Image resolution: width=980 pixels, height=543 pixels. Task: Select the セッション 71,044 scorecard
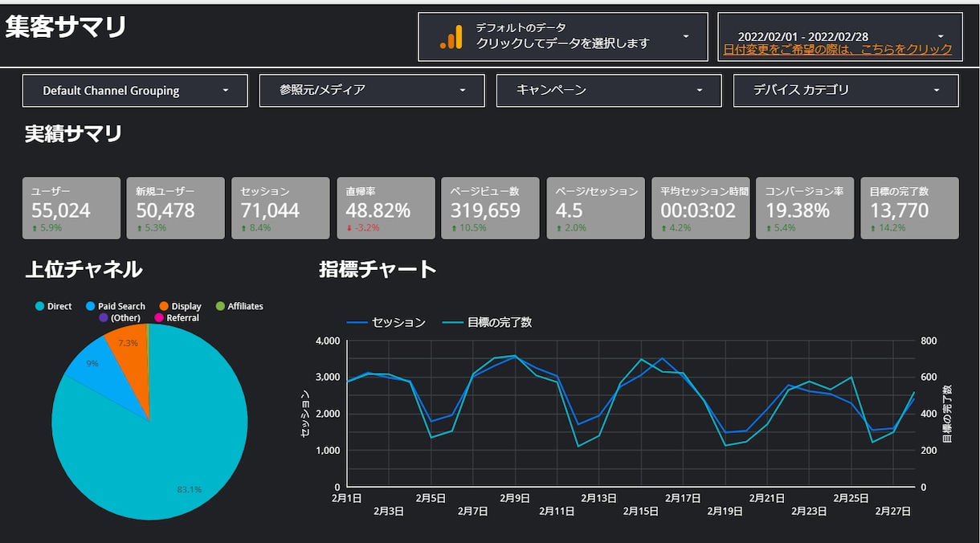pyautogui.click(x=281, y=208)
